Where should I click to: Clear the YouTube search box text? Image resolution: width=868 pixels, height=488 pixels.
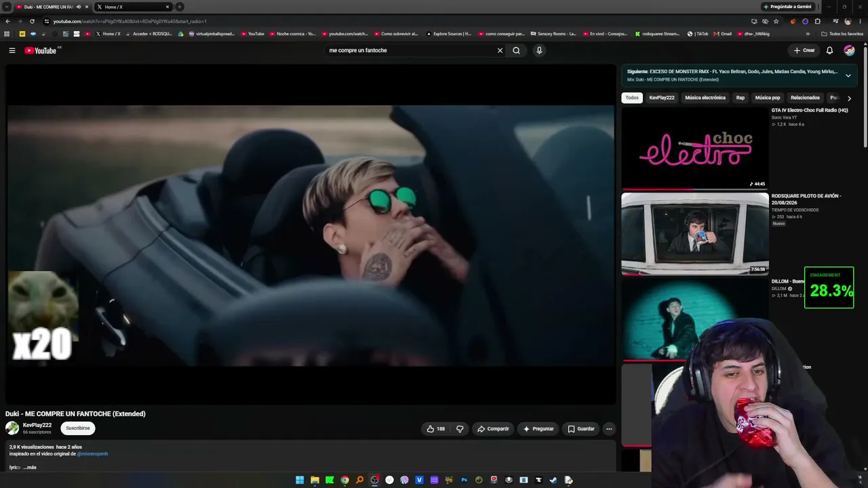tap(500, 50)
